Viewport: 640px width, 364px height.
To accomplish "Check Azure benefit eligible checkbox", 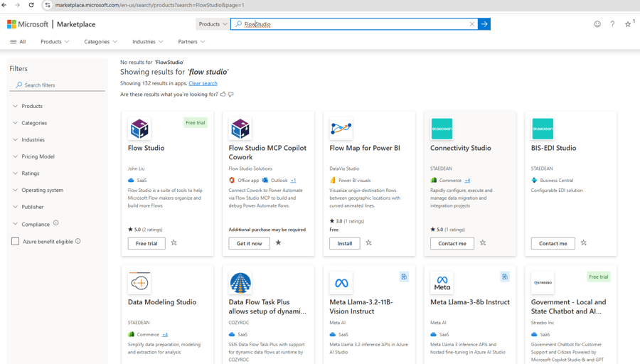I will [15, 241].
